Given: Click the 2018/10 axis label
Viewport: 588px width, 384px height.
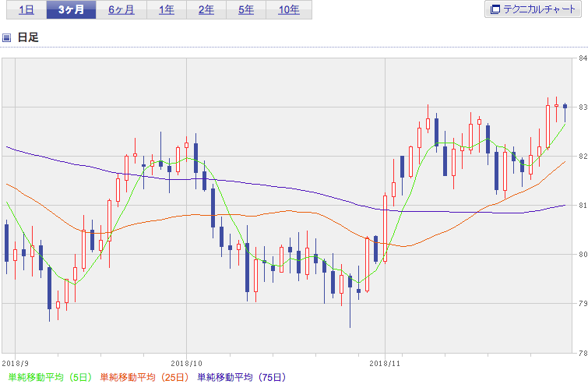Looking at the screenshot, I should pyautogui.click(x=186, y=364).
